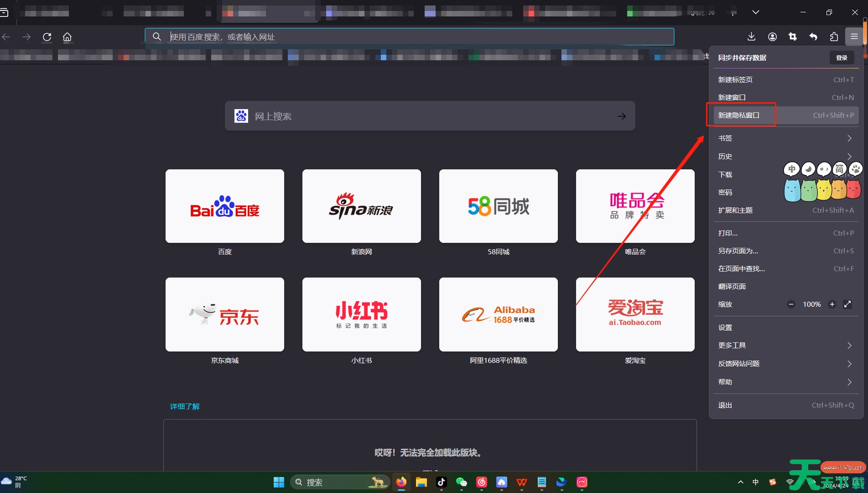Go to the home page icon

coord(67,37)
